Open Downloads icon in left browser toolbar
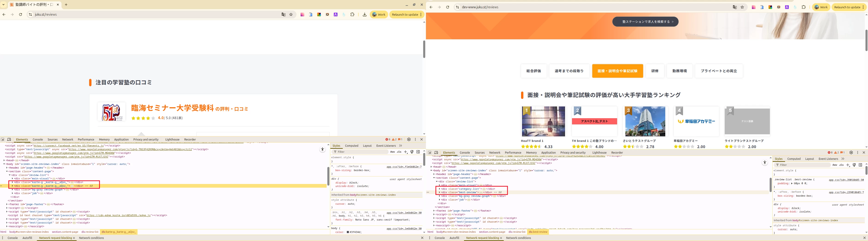868x241 pixels. [365, 14]
